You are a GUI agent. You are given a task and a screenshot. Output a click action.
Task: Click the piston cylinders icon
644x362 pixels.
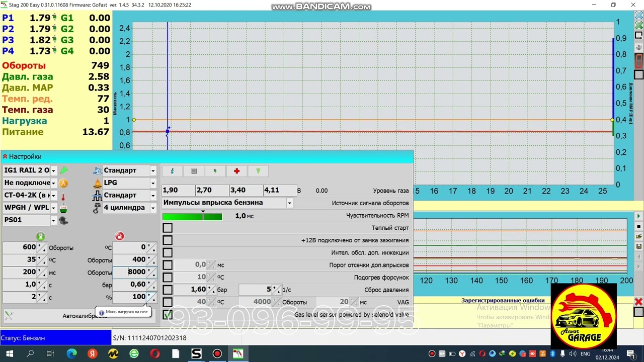pos(97,208)
